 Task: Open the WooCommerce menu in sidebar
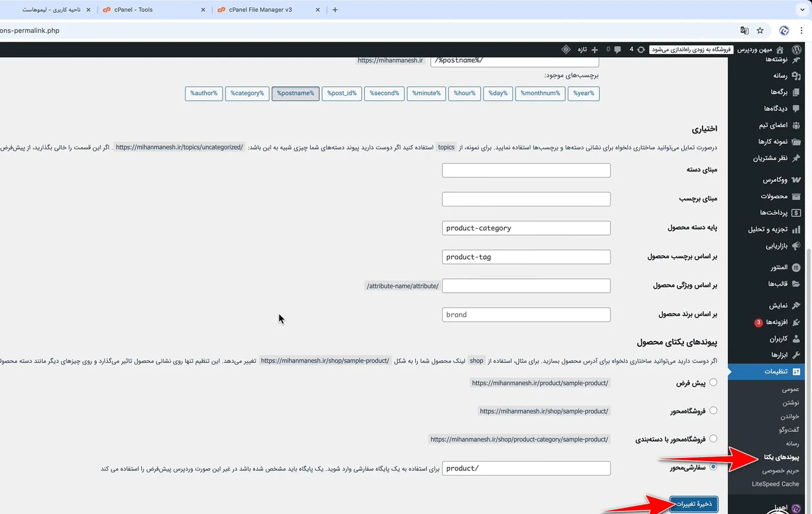point(775,180)
